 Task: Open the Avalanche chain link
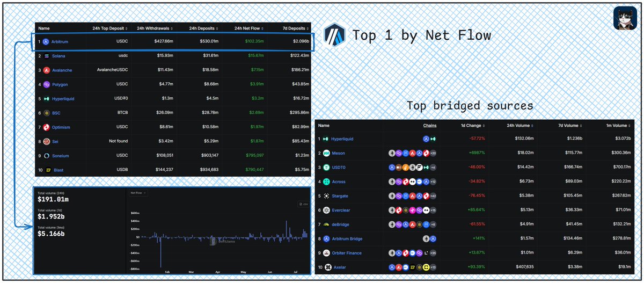tap(62, 70)
